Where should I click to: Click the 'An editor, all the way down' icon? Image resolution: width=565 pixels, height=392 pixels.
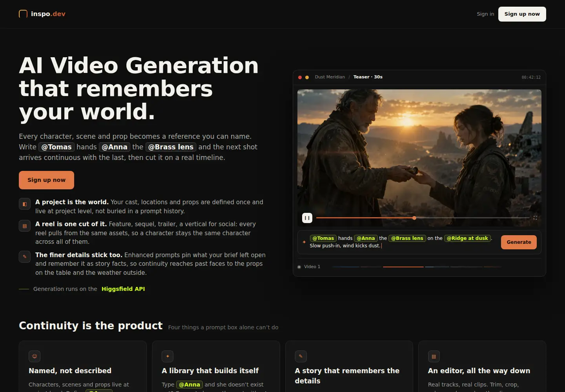pos(434,356)
